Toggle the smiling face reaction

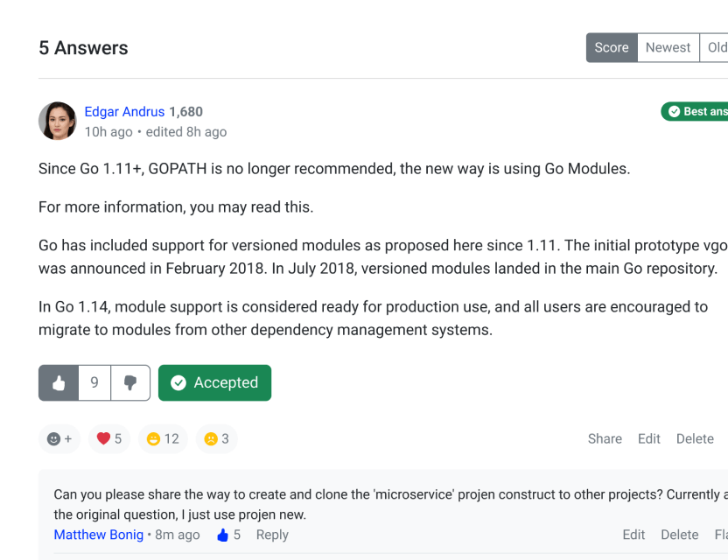click(x=163, y=438)
